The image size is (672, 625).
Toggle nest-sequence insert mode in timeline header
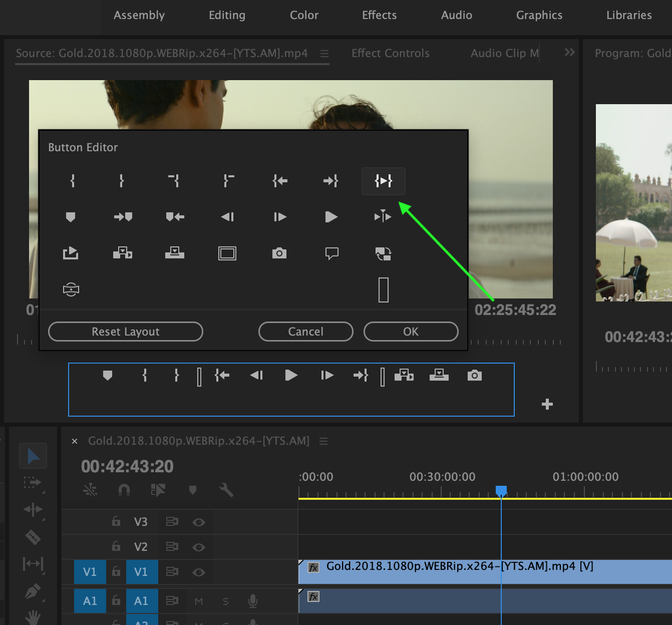point(90,490)
